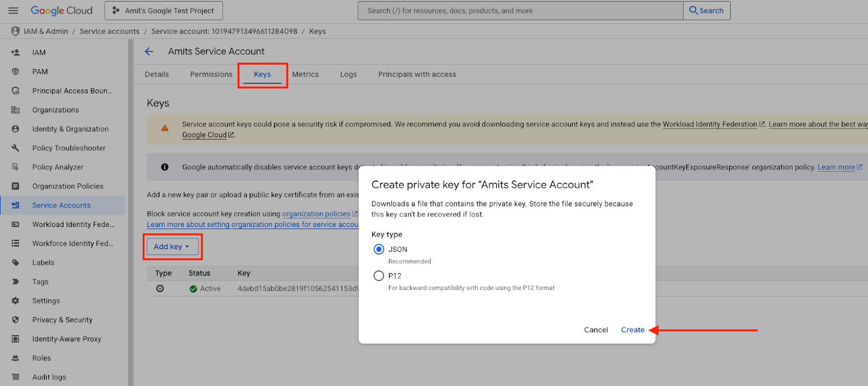The width and height of the screenshot is (868, 386).
Task: Select the P12 key type option
Action: 379,276
